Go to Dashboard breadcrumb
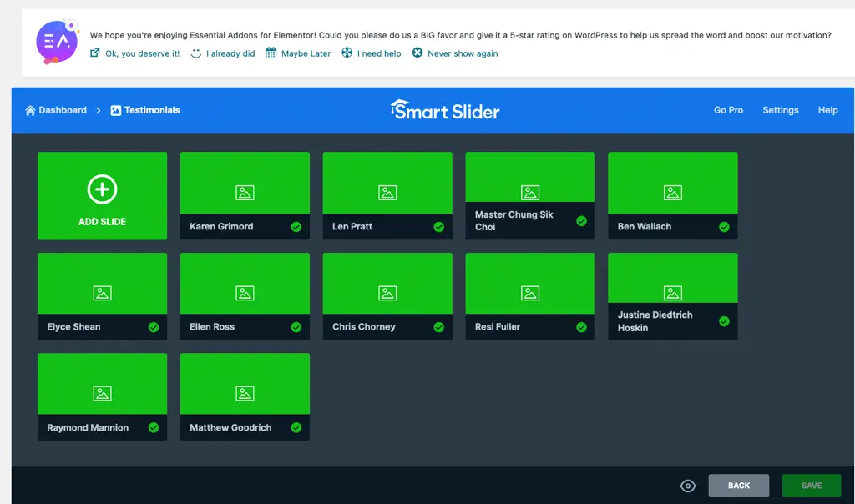Screen dimensions: 855x504 click(x=62, y=110)
